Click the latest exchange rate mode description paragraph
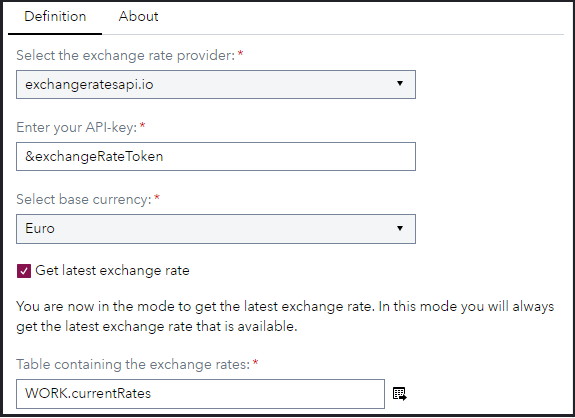This screenshot has width=575, height=418. [285, 316]
